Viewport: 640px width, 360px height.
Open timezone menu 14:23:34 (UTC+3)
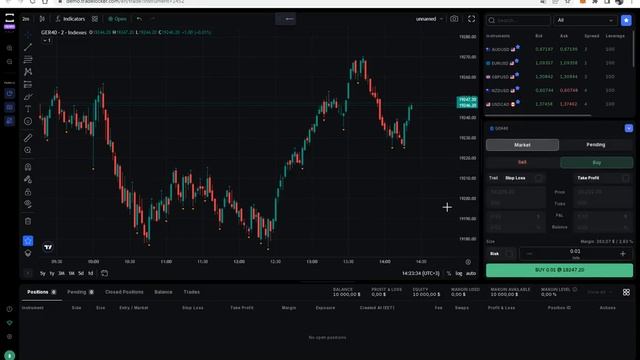click(421, 273)
